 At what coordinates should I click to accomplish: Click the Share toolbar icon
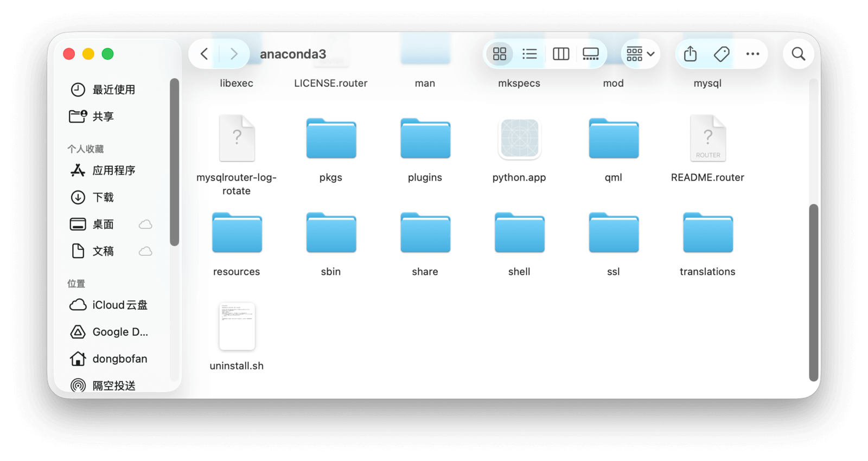pos(690,54)
